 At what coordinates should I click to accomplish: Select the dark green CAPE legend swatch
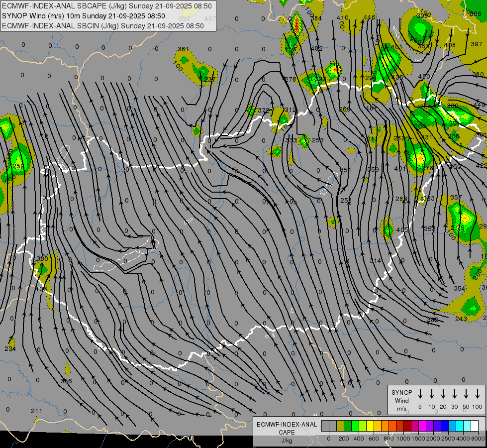pos(348,426)
